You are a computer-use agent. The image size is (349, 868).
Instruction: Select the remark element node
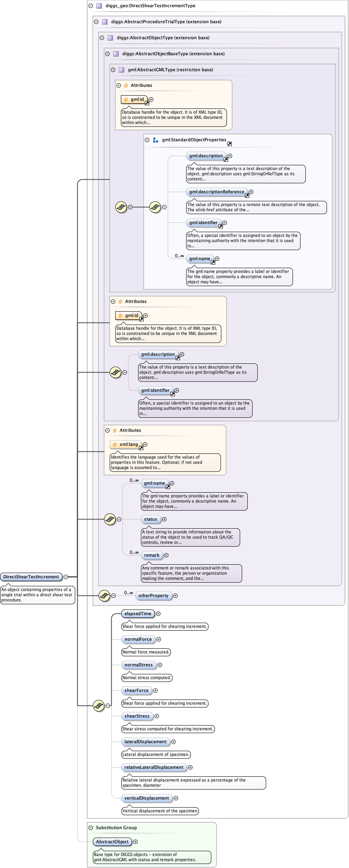(151, 555)
